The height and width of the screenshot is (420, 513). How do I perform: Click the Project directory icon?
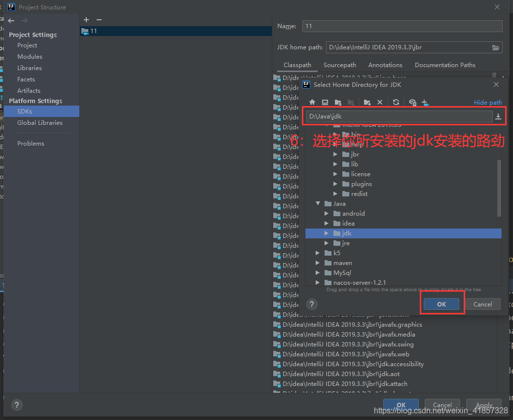[x=338, y=102]
